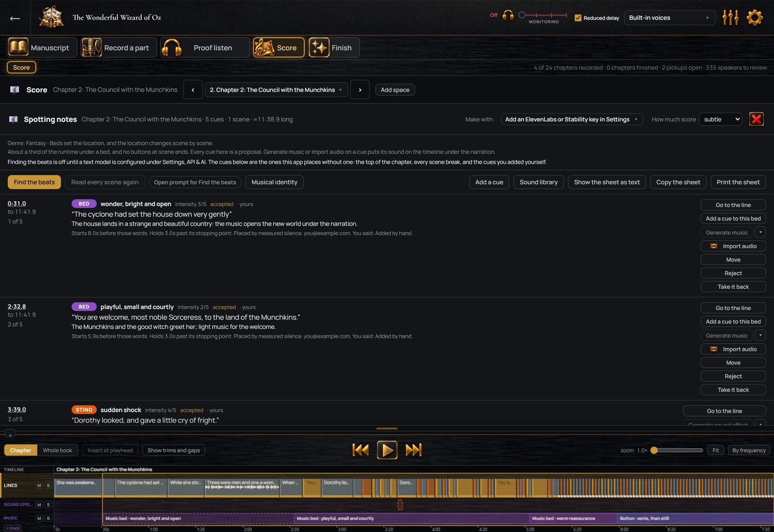Adjust the timeline zoom slider
Screen dimensions: 774x532
[x=677, y=450]
